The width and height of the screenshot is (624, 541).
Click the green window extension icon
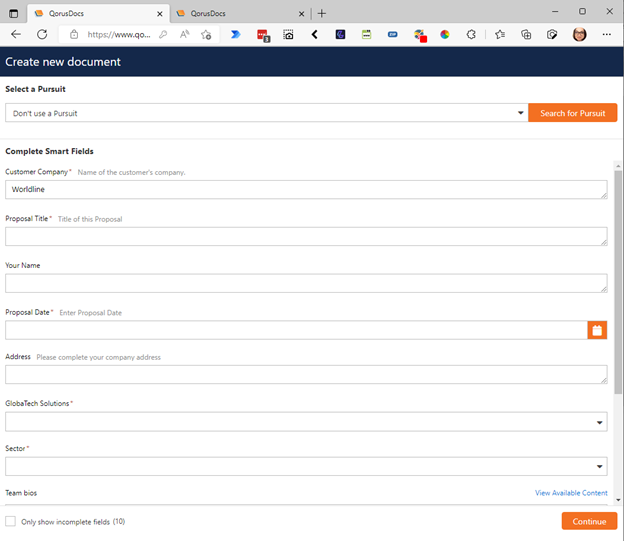[367, 35]
